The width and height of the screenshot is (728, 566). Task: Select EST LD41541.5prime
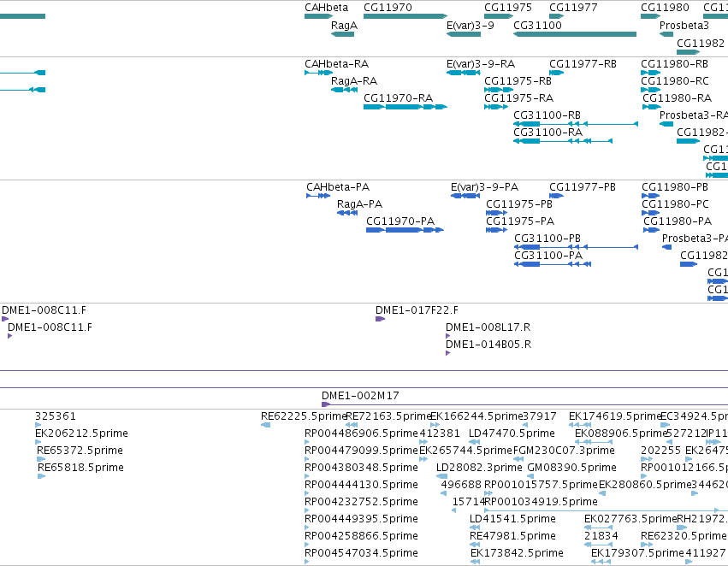click(475, 528)
